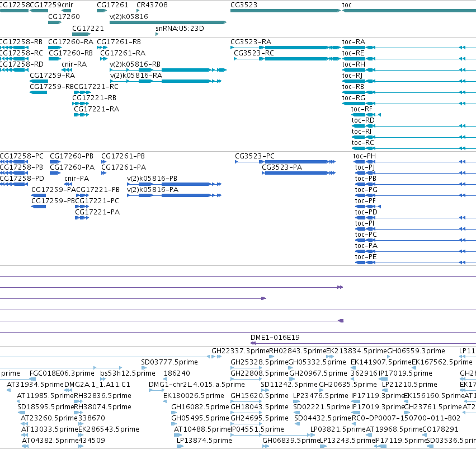Select EST RH02843.5prime
Image resolution: width=476 pixels, height=449 pixels.
272,357
